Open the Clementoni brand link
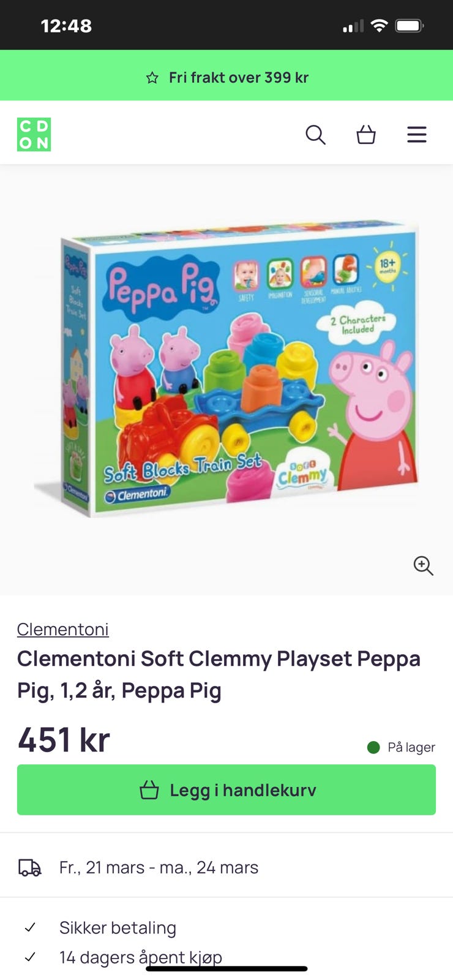Screen dimensions: 453x980 63,629
